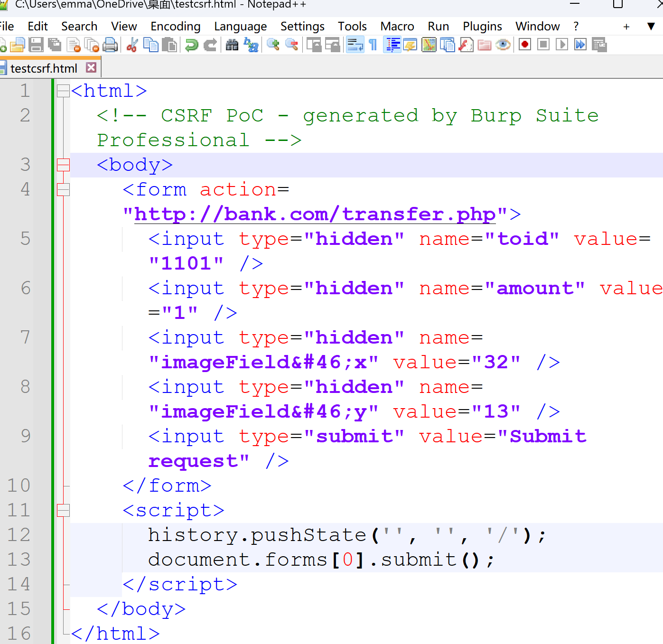Image resolution: width=663 pixels, height=644 pixels.
Task: Follow the http://bank.com/transfer.php link
Action: [315, 214]
